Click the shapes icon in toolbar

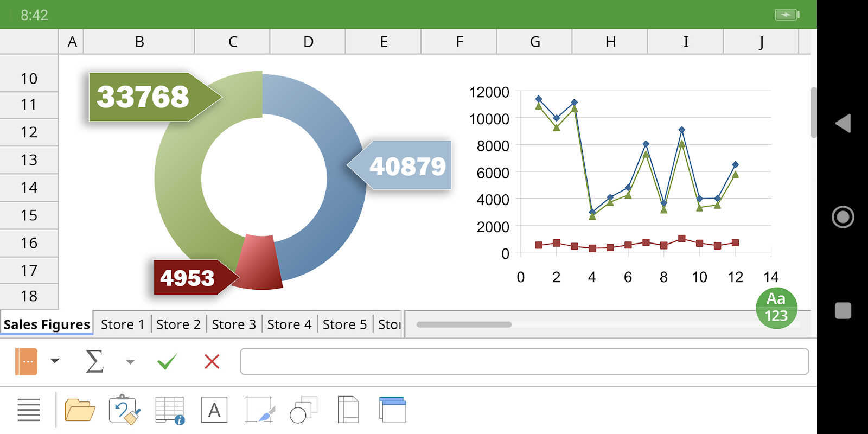304,410
